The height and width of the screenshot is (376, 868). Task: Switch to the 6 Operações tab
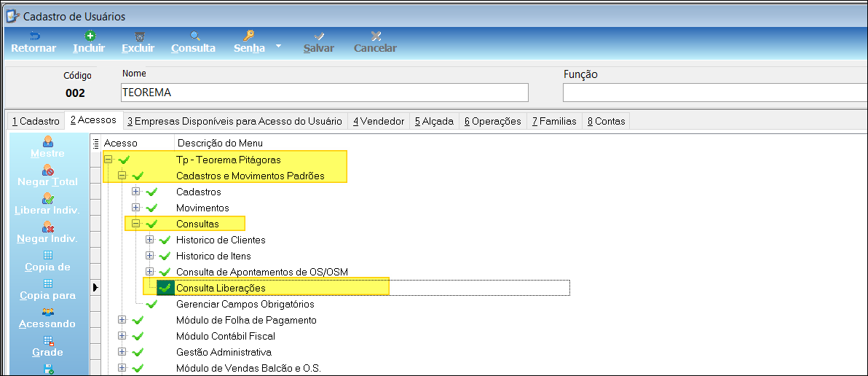point(493,121)
